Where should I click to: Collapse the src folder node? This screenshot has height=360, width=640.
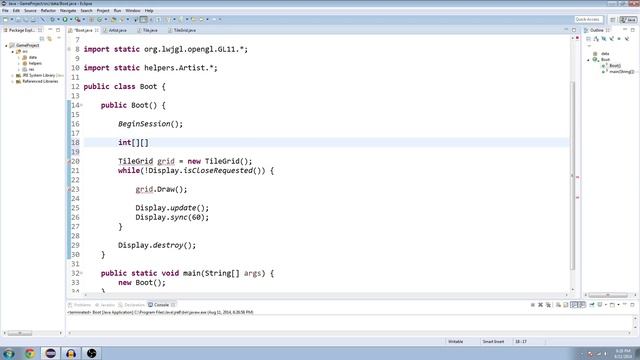[x=13, y=52]
